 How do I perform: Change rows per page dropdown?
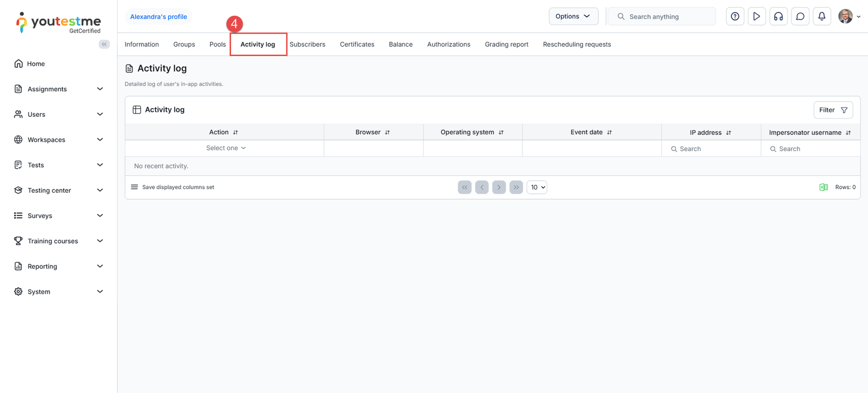coord(537,187)
